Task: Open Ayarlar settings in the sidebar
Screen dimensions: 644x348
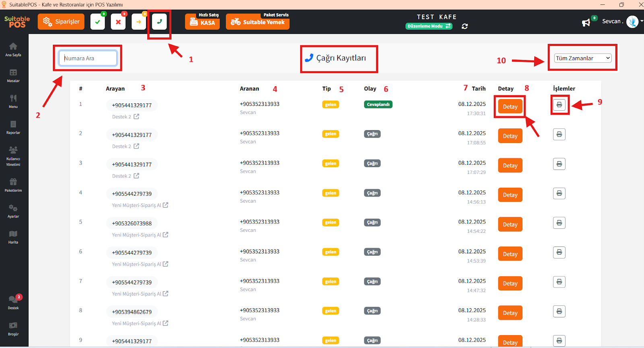Action: 13,211
